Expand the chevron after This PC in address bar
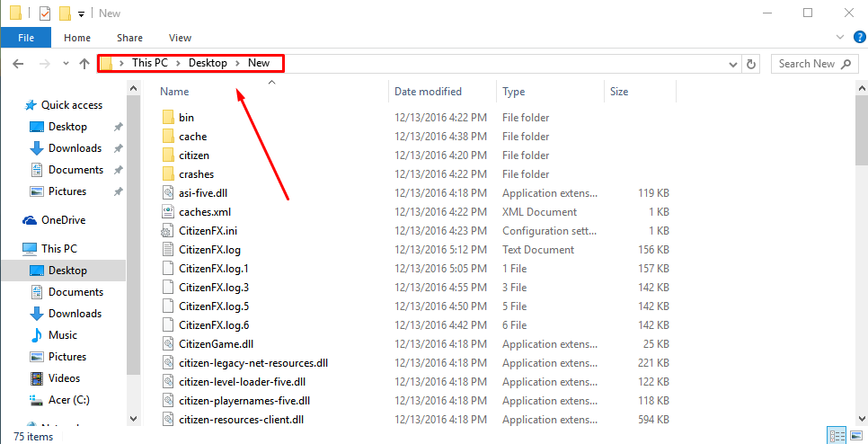 click(x=178, y=63)
